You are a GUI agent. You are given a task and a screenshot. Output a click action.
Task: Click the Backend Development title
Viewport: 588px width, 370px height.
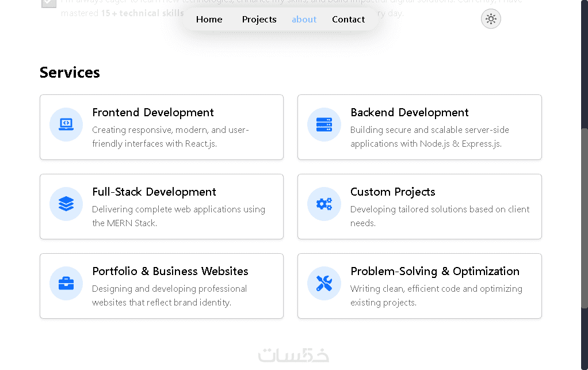[410, 112]
